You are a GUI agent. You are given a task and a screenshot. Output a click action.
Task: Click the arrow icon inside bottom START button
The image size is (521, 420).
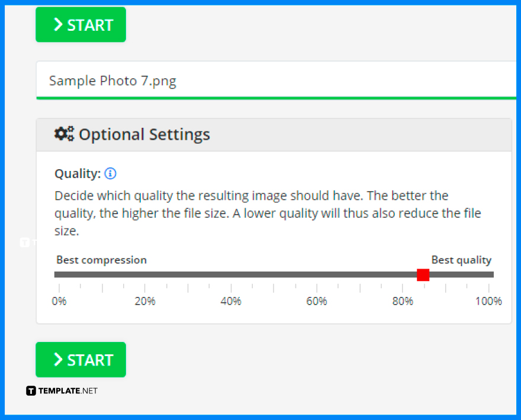58,359
